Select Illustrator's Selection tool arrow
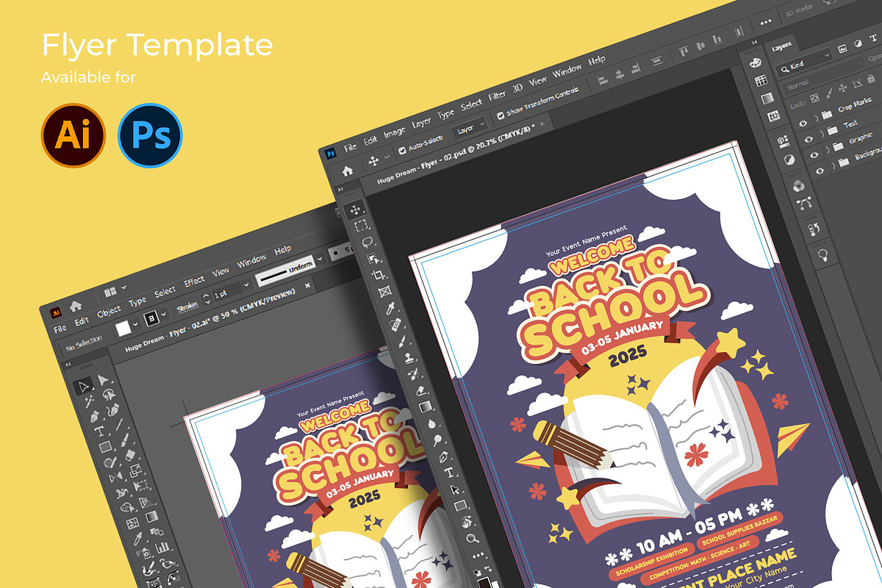This screenshot has height=588, width=882. (85, 384)
